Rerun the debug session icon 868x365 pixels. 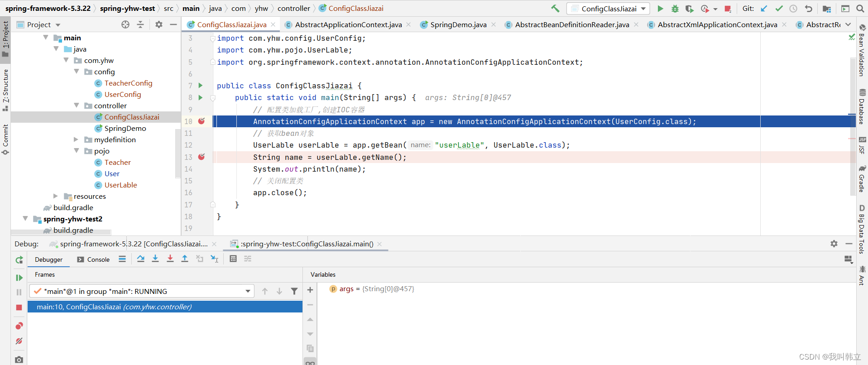[19, 260]
